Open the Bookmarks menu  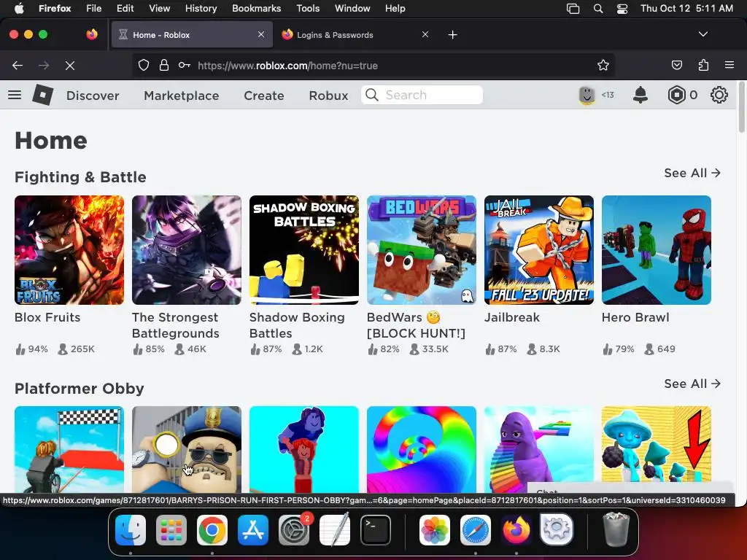click(x=256, y=8)
